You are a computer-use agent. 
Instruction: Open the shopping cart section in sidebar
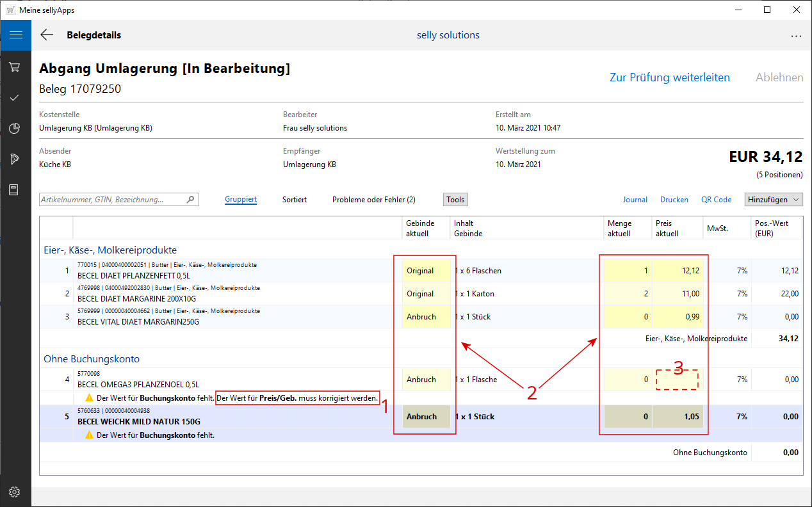15,67
